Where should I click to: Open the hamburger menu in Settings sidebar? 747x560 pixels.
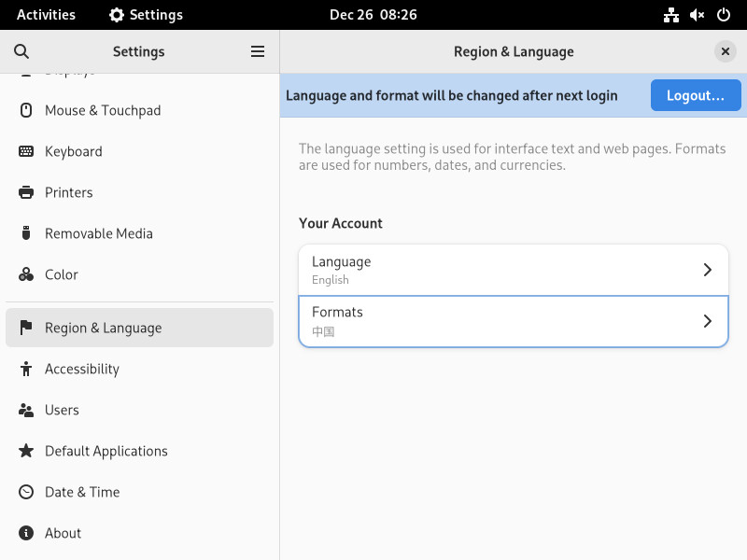258,52
